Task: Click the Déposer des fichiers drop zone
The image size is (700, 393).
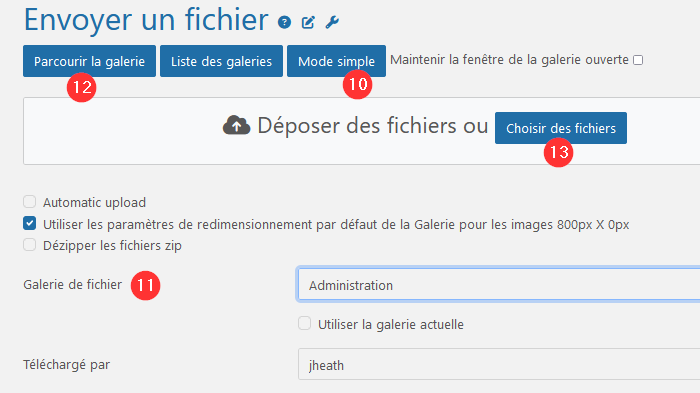Action: pos(362,131)
